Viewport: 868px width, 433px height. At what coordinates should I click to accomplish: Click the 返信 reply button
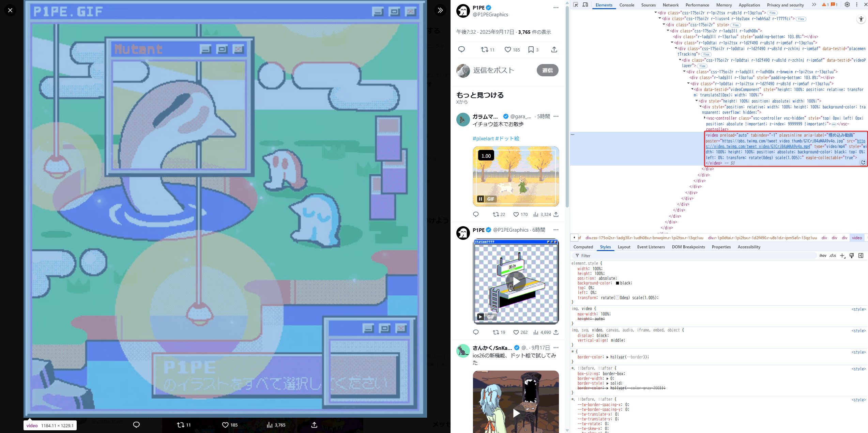547,70
